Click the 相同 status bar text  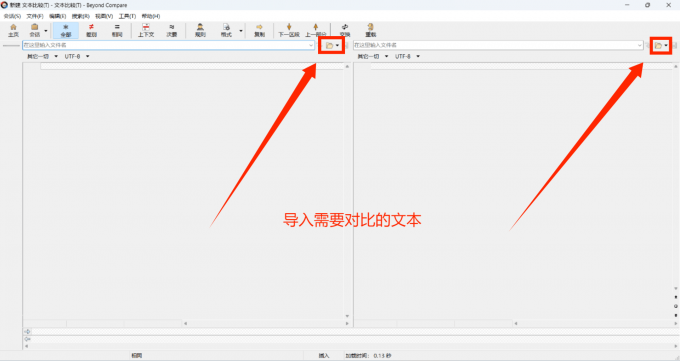tap(137, 356)
